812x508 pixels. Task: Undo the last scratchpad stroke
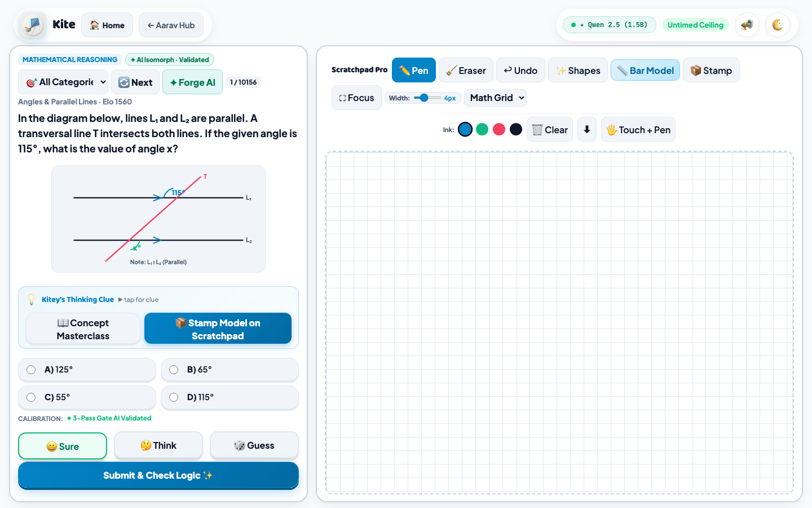(x=520, y=71)
